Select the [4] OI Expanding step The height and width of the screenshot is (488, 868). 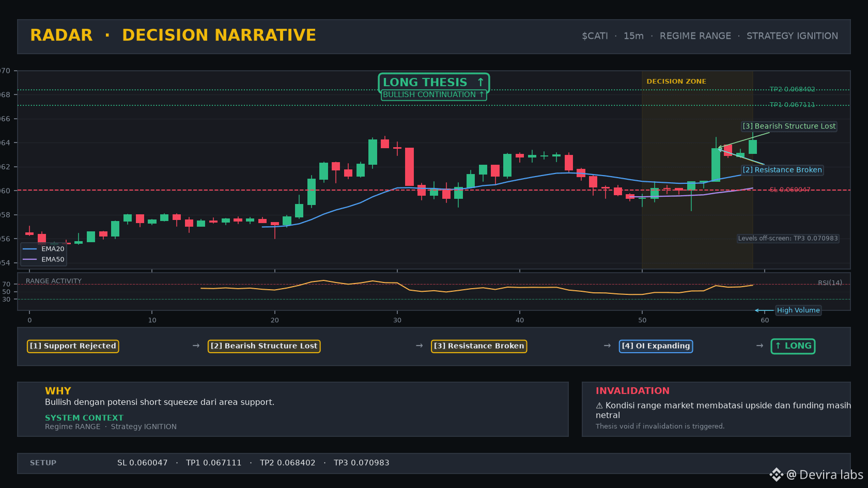click(x=656, y=346)
